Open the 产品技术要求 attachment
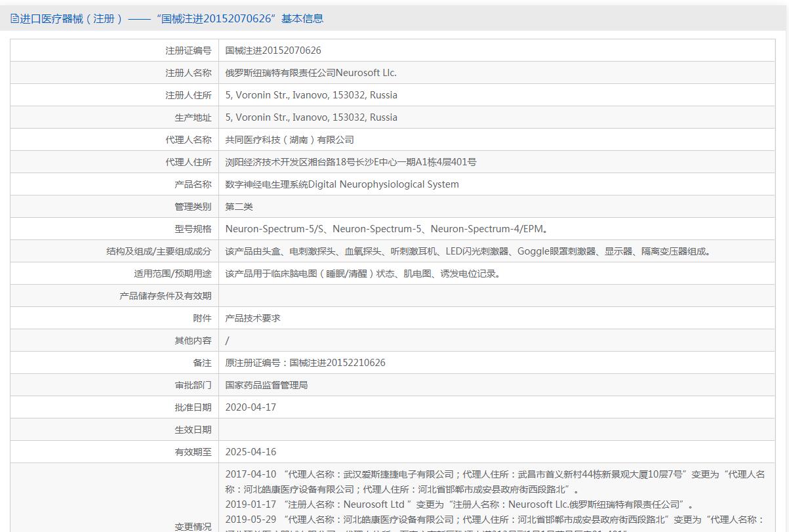 253,318
